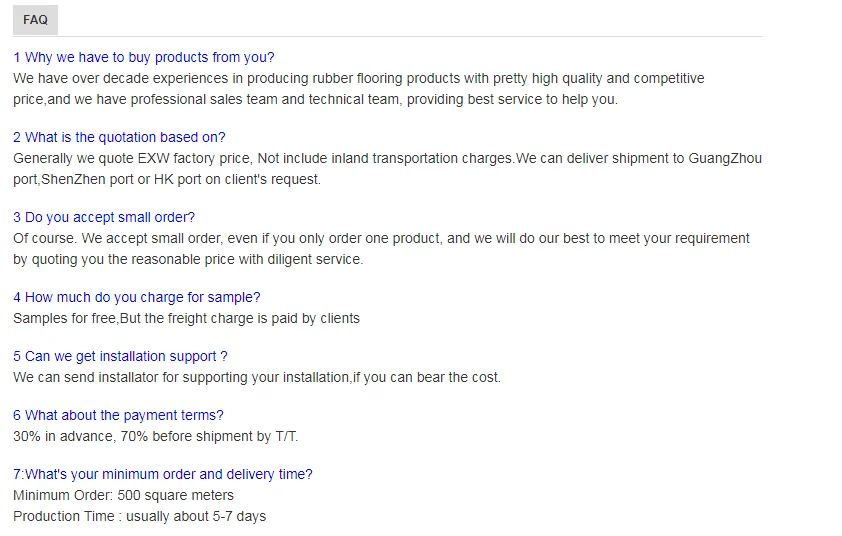Click the 'Minimum Order: 500 square meters' line
This screenshot has height=536, width=842.
click(x=123, y=495)
